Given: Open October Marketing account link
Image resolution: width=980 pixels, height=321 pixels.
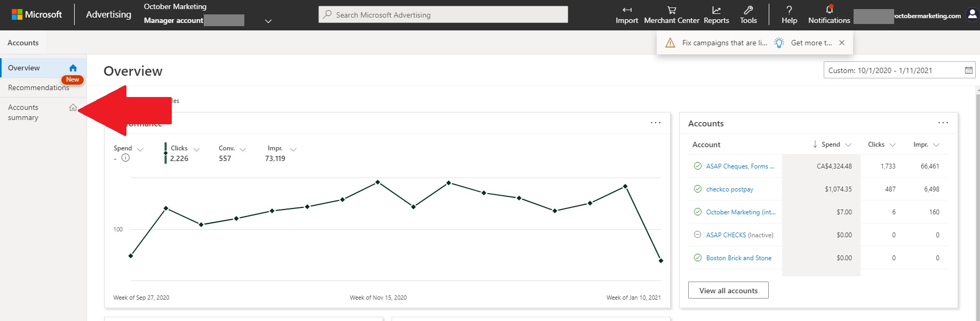Looking at the screenshot, I should pyautogui.click(x=741, y=212).
